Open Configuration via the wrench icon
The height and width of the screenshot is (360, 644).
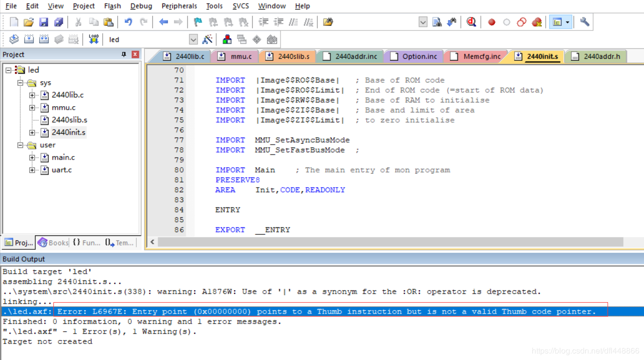click(x=585, y=22)
